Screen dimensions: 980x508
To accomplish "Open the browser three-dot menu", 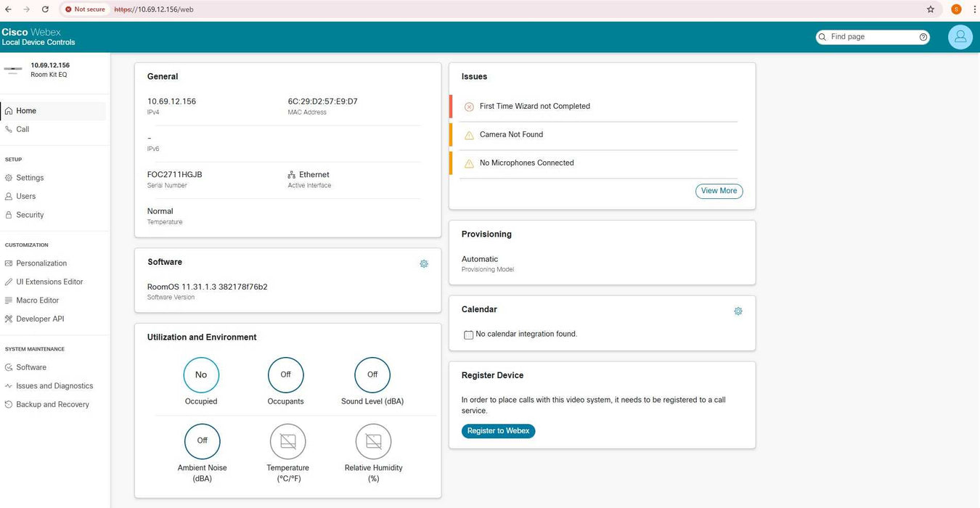I will coord(976,9).
